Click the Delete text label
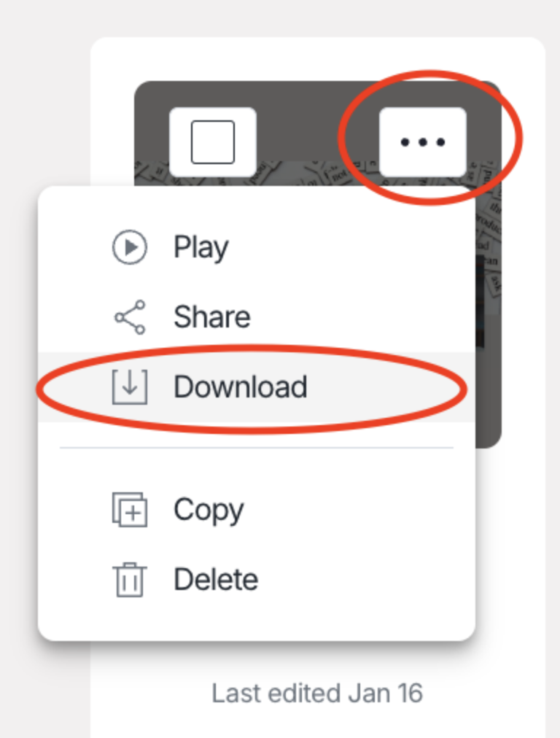Image resolution: width=560 pixels, height=738 pixels. point(216,579)
